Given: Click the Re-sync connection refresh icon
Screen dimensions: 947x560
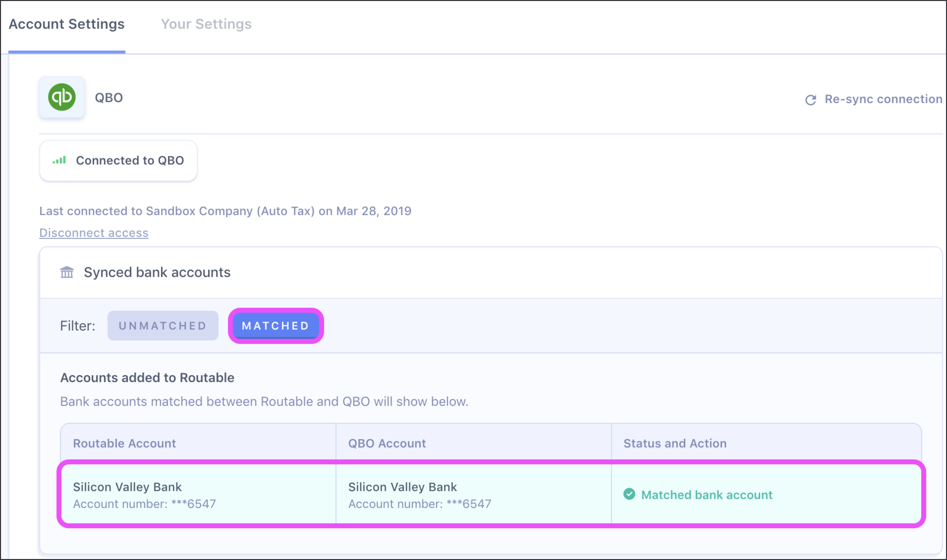Looking at the screenshot, I should pyautogui.click(x=810, y=100).
